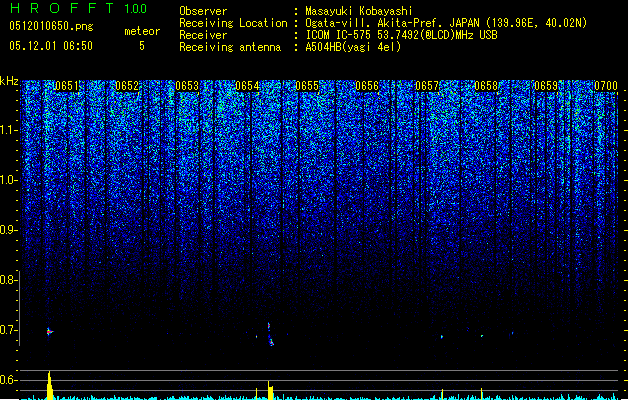Click the 0.8 kHz frequency tick label
This screenshot has width=629, height=400.
tap(8, 280)
